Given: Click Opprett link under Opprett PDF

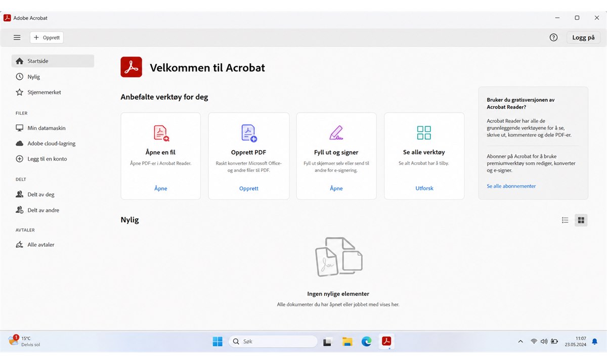Looking at the screenshot, I should click(x=249, y=189).
